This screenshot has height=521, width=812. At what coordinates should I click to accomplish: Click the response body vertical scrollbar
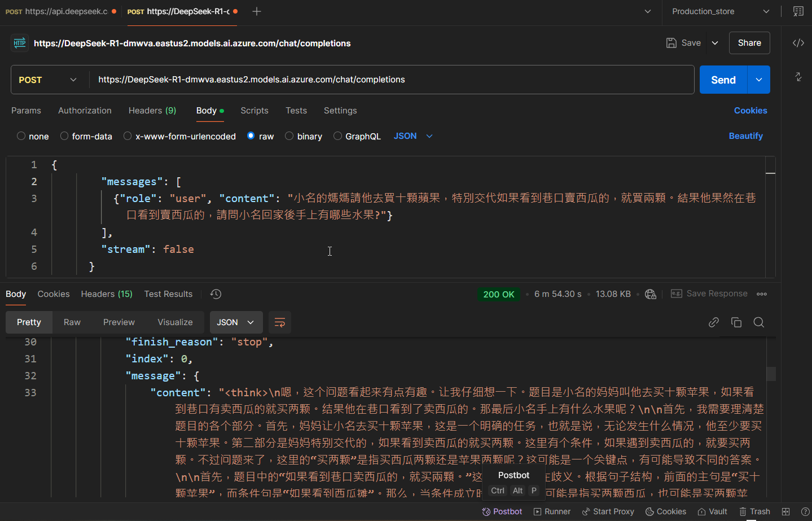[771, 374]
